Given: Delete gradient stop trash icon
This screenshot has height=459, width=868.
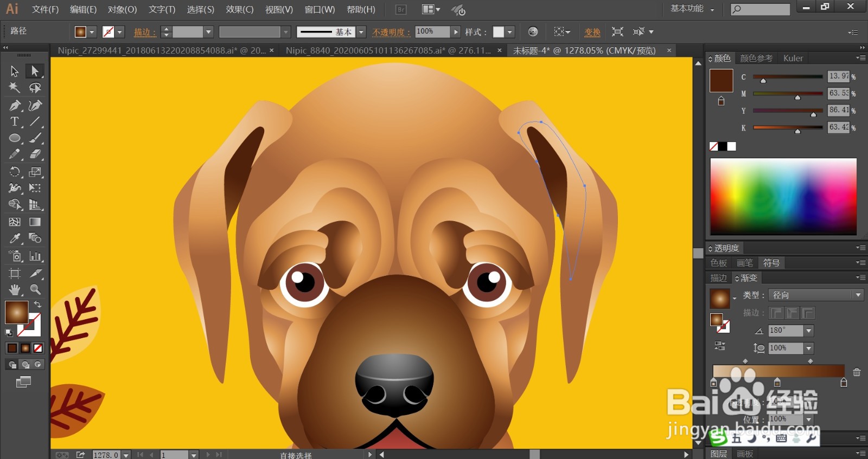Looking at the screenshot, I should click(857, 372).
